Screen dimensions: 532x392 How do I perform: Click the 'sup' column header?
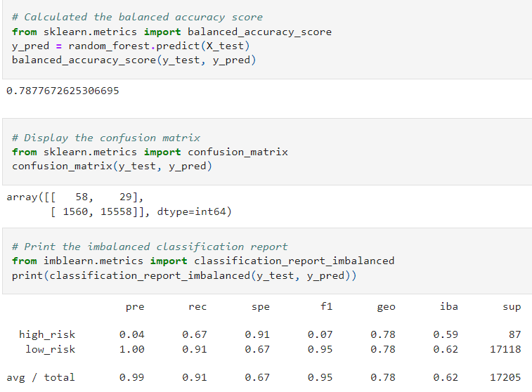pyautogui.click(x=512, y=307)
